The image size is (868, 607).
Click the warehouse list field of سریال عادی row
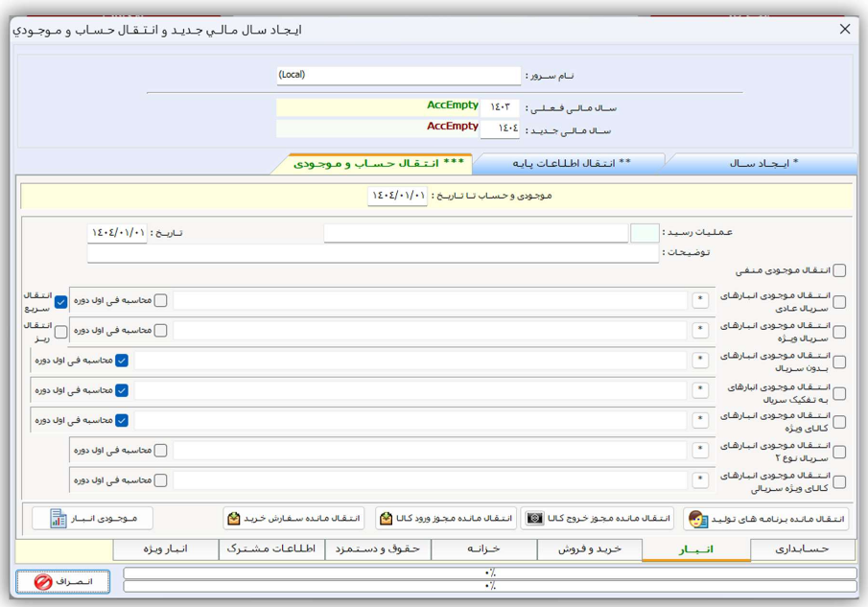point(430,300)
